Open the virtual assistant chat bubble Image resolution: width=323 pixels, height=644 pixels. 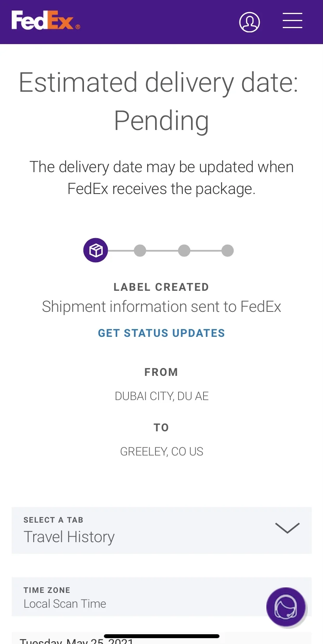coord(286,607)
